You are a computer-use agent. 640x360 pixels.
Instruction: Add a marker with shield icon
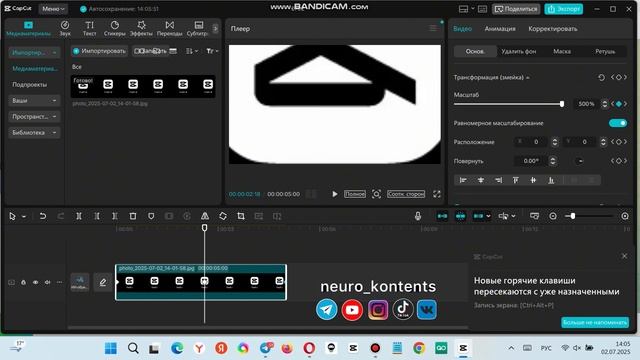click(x=151, y=216)
